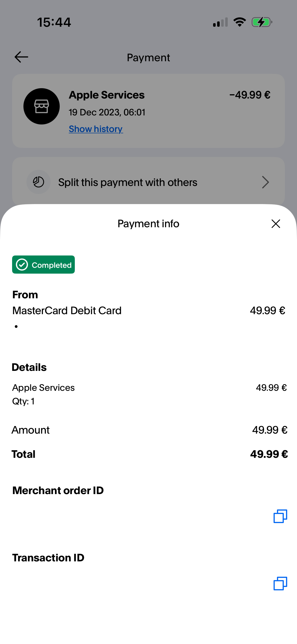This screenshot has width=297, height=644.
Task: Open the Show history link
Action: [96, 129]
